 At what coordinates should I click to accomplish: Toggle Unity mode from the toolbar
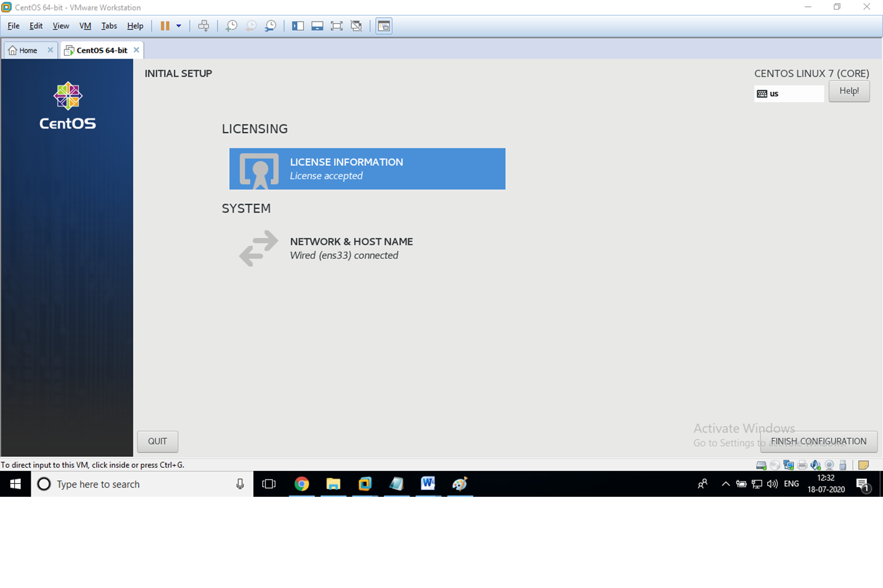click(356, 26)
